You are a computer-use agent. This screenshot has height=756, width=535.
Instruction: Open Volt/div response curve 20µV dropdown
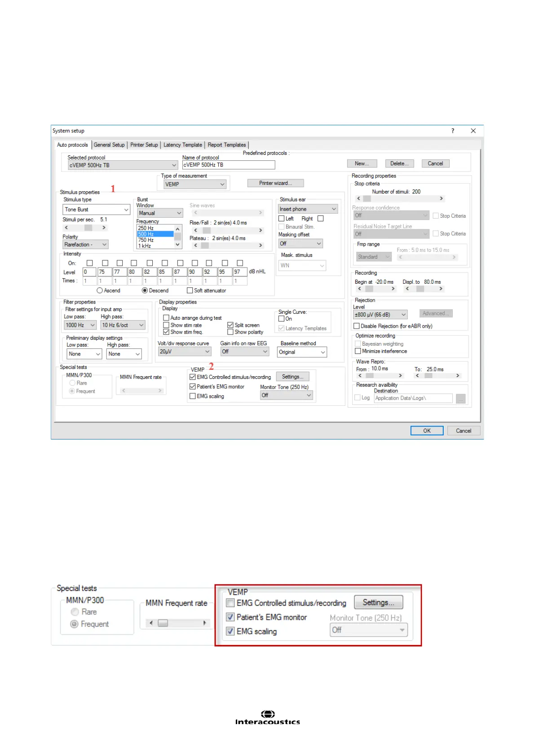[184, 352]
